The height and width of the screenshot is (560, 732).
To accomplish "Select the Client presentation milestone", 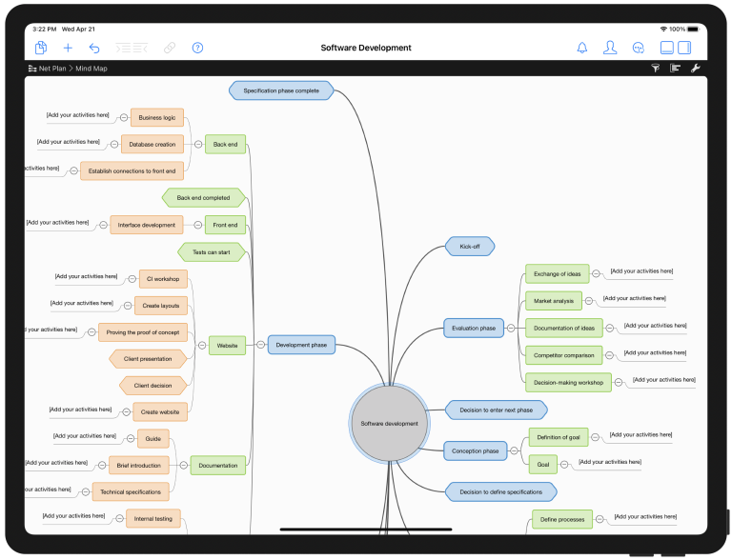I will point(148,359).
